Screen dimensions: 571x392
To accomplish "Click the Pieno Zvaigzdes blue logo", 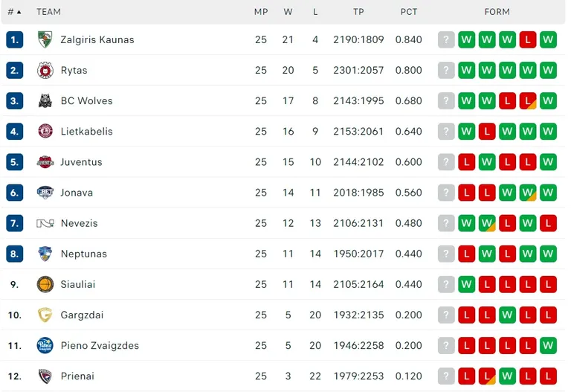I will click(45, 345).
